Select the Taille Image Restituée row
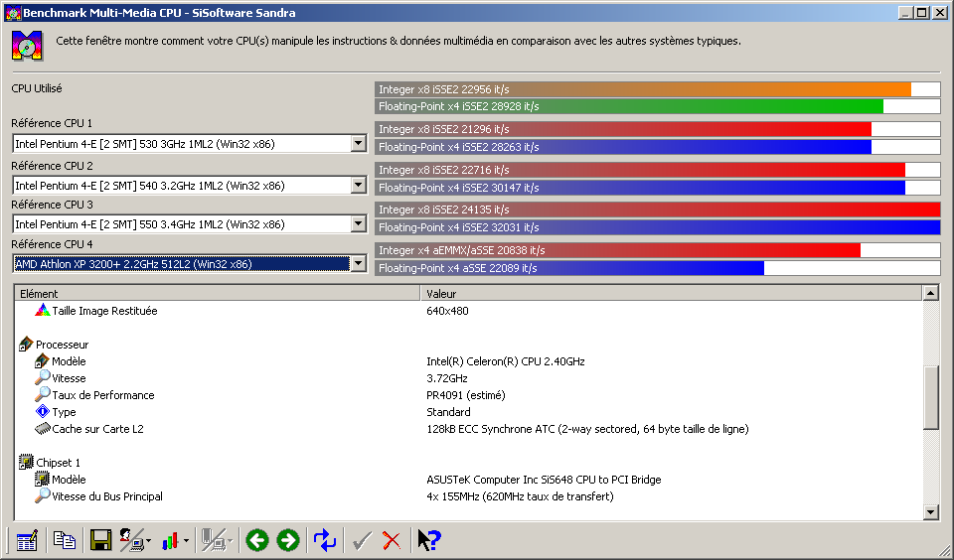 click(468, 311)
